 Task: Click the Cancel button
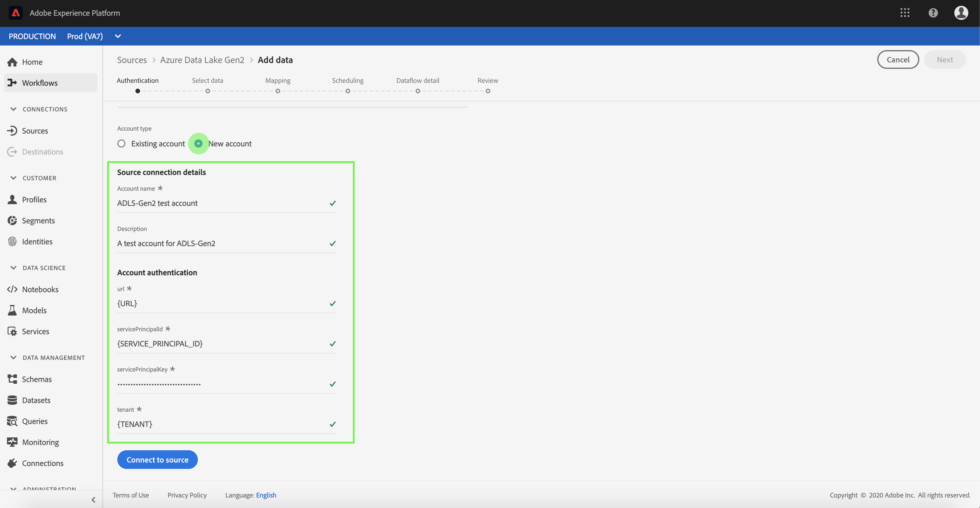(x=898, y=60)
